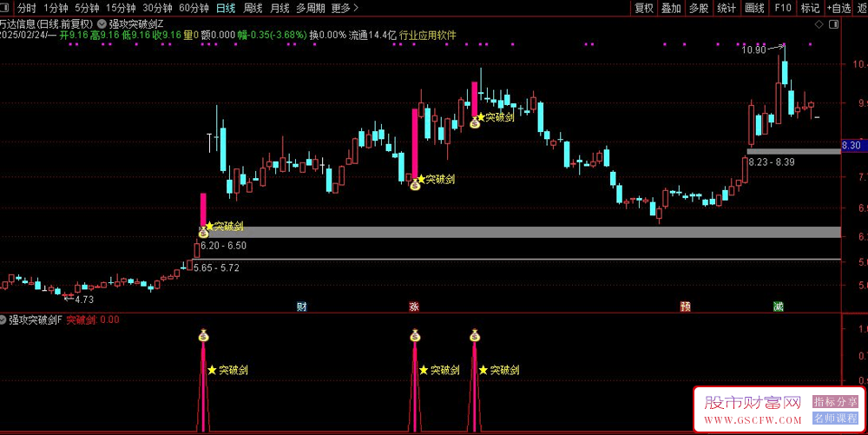
Task: Click the 预 event marker on timeline
Action: [686, 306]
